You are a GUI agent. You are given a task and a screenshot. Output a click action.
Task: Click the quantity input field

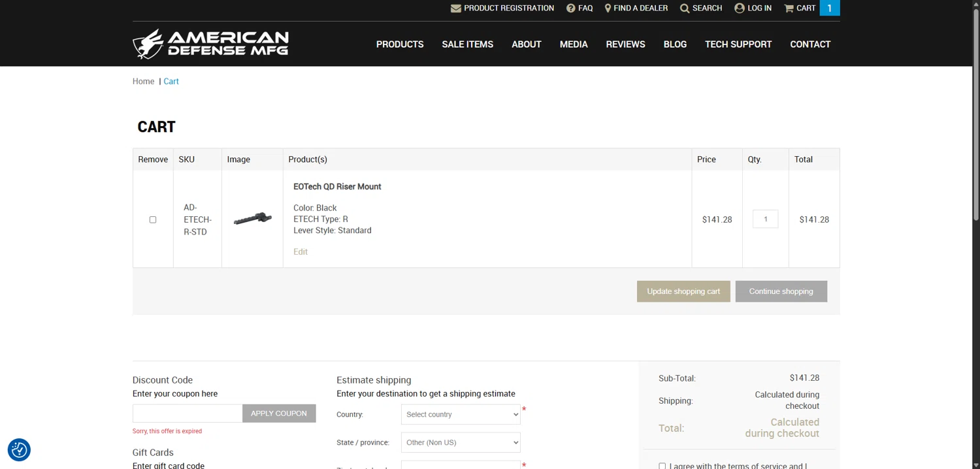(766, 219)
